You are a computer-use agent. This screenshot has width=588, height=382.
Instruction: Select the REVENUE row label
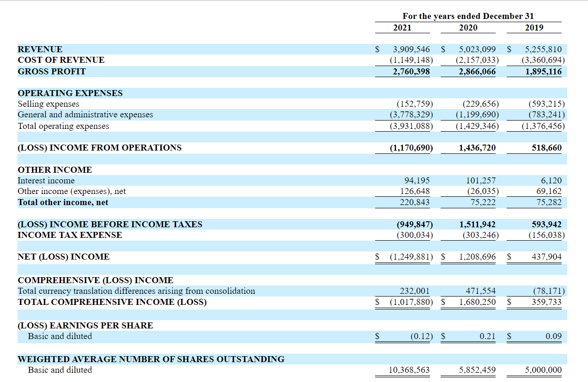tap(40, 49)
